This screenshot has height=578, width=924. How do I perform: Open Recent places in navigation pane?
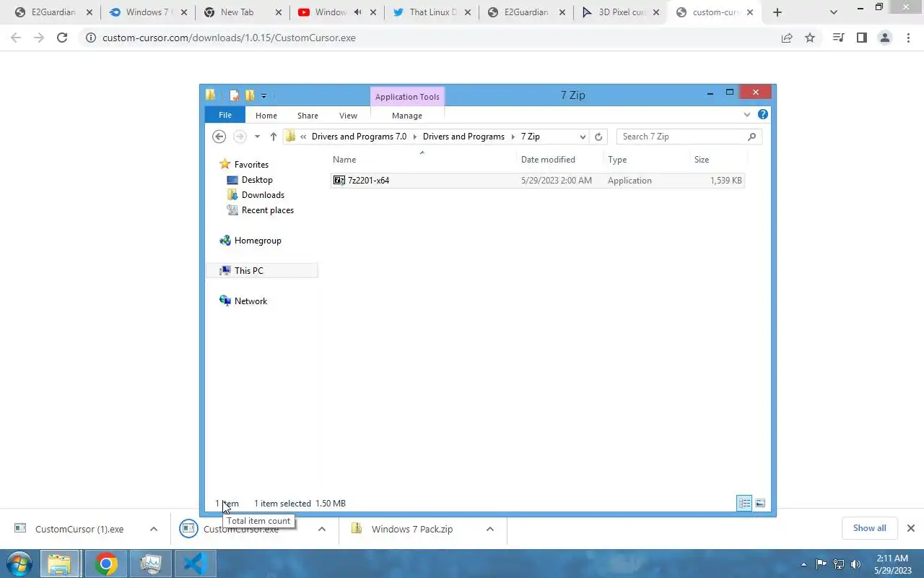pyautogui.click(x=267, y=210)
